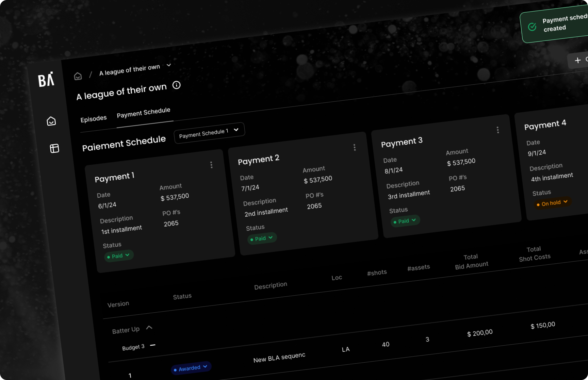Image resolution: width=588 pixels, height=380 pixels.
Task: Sort by Version column header
Action: 118,304
